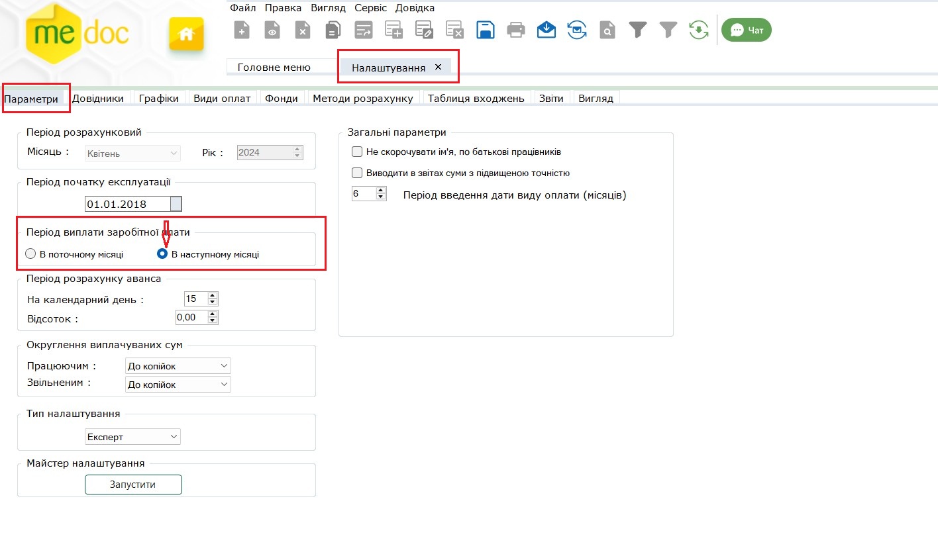Open the green Чат button
The width and height of the screenshot is (938, 560).
pyautogui.click(x=747, y=30)
